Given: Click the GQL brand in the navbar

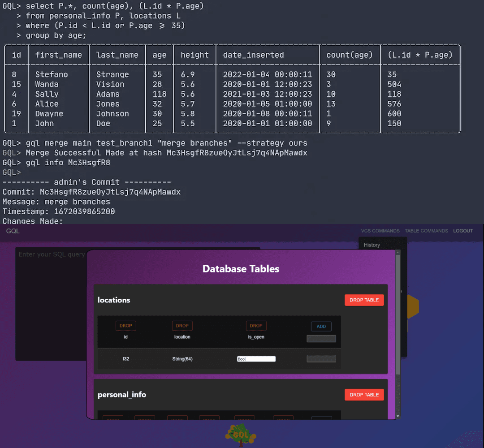Looking at the screenshot, I should click(x=13, y=231).
